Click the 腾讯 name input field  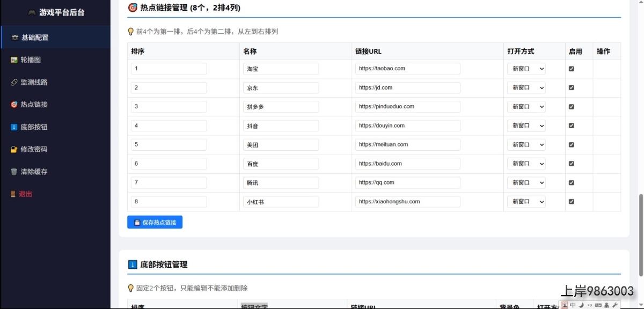(281, 183)
